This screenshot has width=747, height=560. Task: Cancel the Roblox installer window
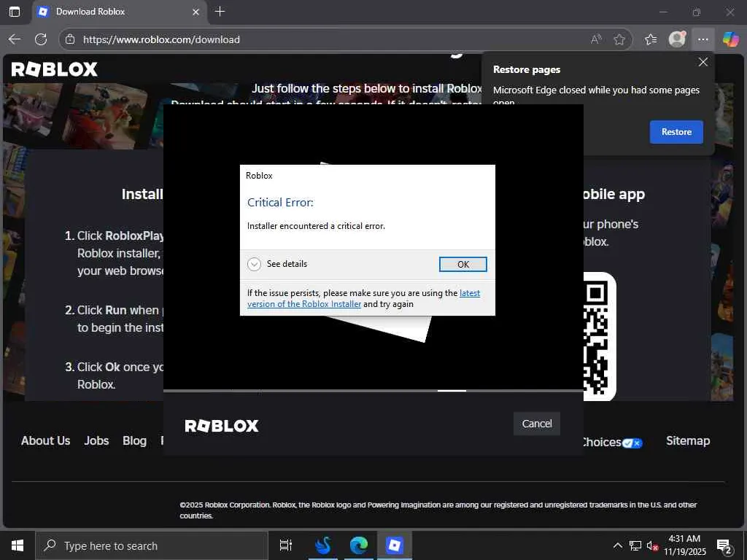tap(536, 424)
